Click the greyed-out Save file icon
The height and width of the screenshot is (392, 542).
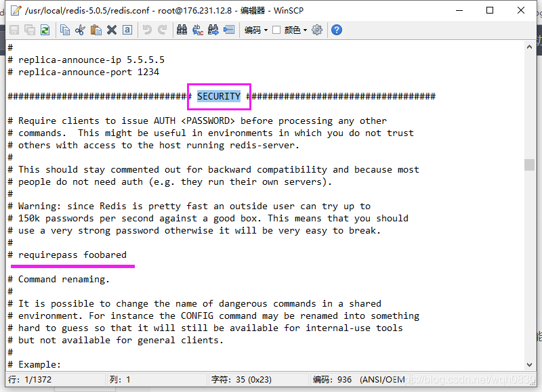click(x=14, y=30)
